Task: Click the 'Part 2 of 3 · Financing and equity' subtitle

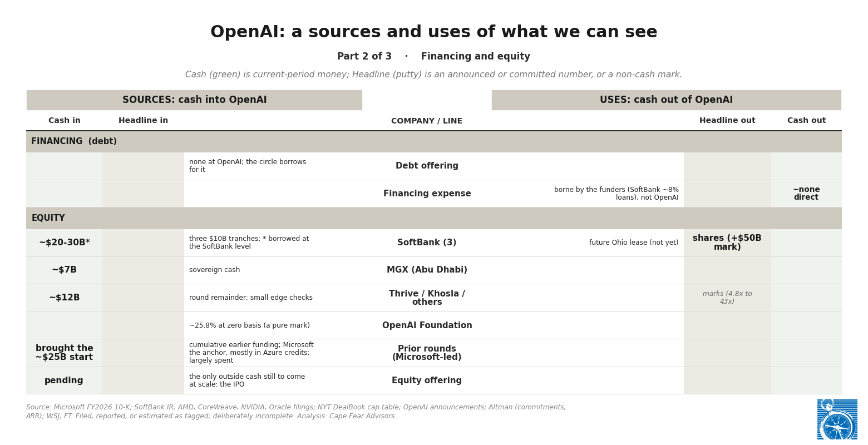Action: (x=434, y=57)
